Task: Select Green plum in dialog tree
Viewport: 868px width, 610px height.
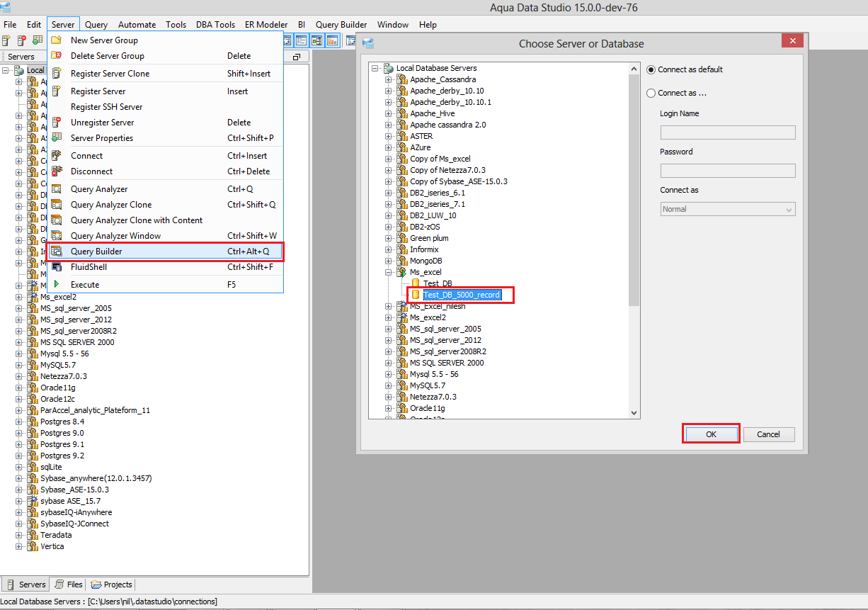Action: coord(429,238)
